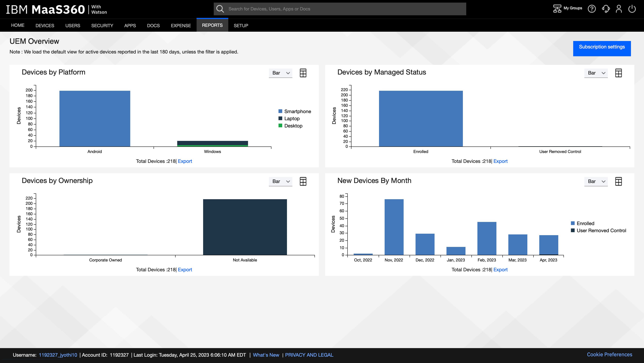Show table view for Devices by Managed Status

618,73
